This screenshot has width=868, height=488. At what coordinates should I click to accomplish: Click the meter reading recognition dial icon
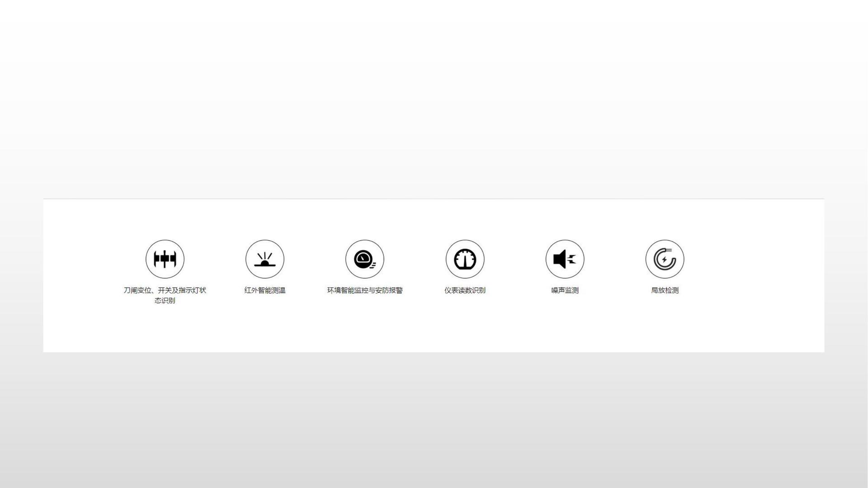[465, 259]
